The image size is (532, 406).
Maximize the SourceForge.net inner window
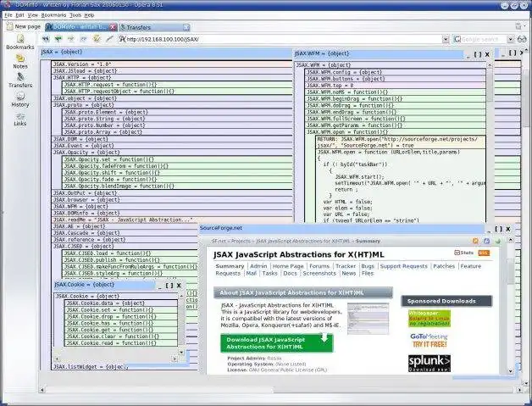click(498, 229)
